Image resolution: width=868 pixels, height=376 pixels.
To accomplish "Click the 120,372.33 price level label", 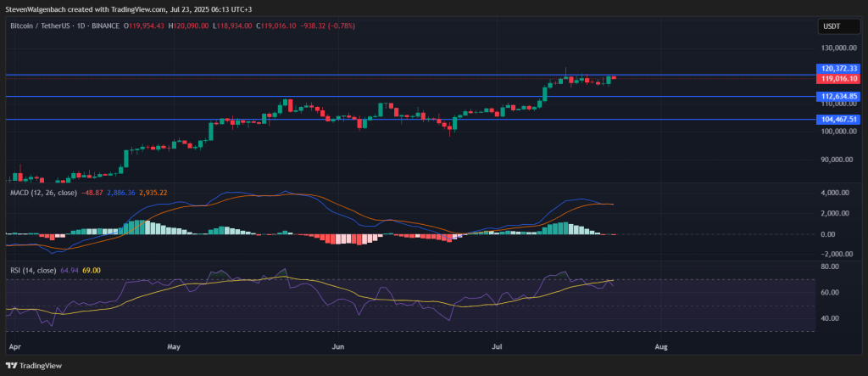I will tap(839, 68).
